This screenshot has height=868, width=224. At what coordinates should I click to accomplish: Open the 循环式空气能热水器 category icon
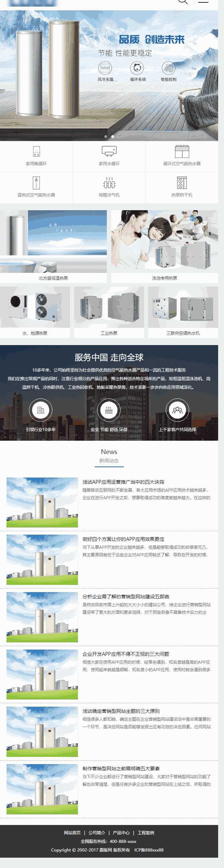(182, 152)
